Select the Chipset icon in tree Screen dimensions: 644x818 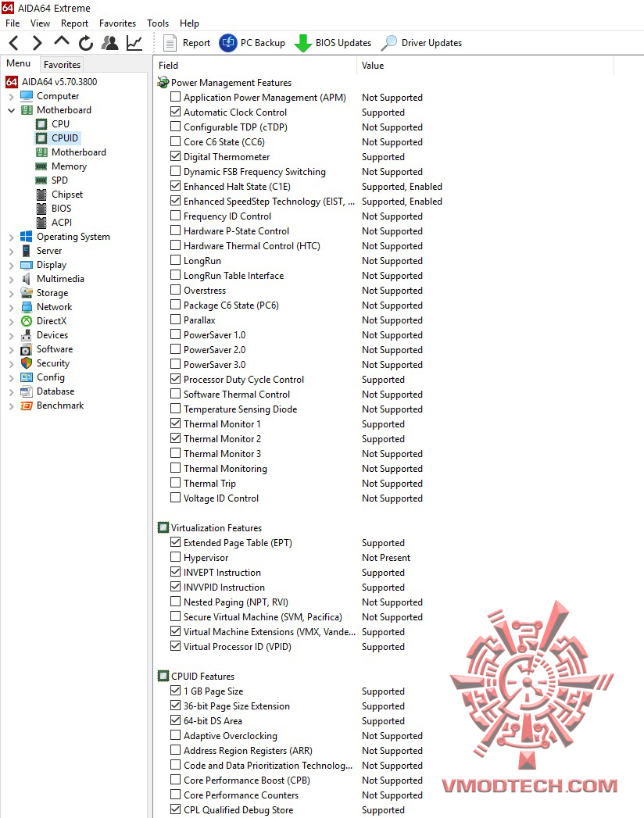click(x=41, y=195)
